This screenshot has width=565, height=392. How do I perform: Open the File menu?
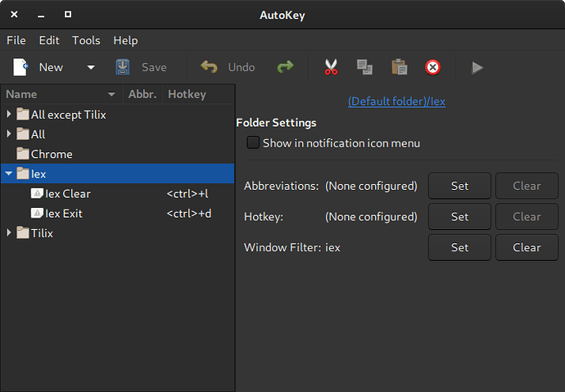coord(16,40)
